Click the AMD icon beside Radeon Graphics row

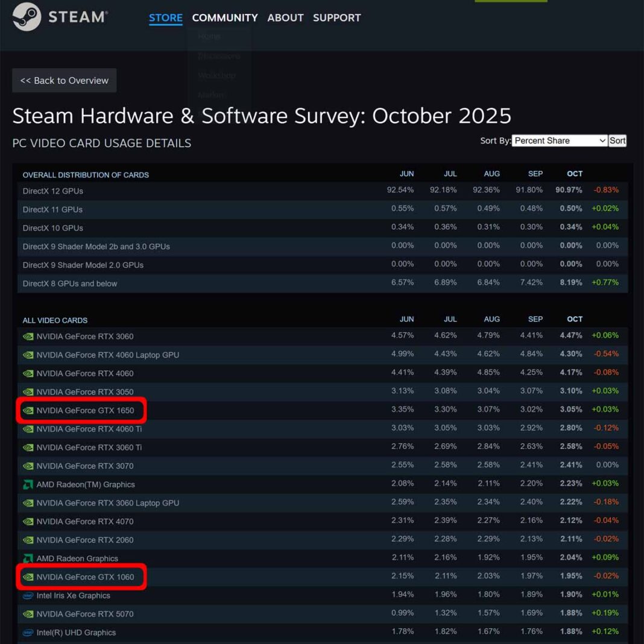point(28,558)
